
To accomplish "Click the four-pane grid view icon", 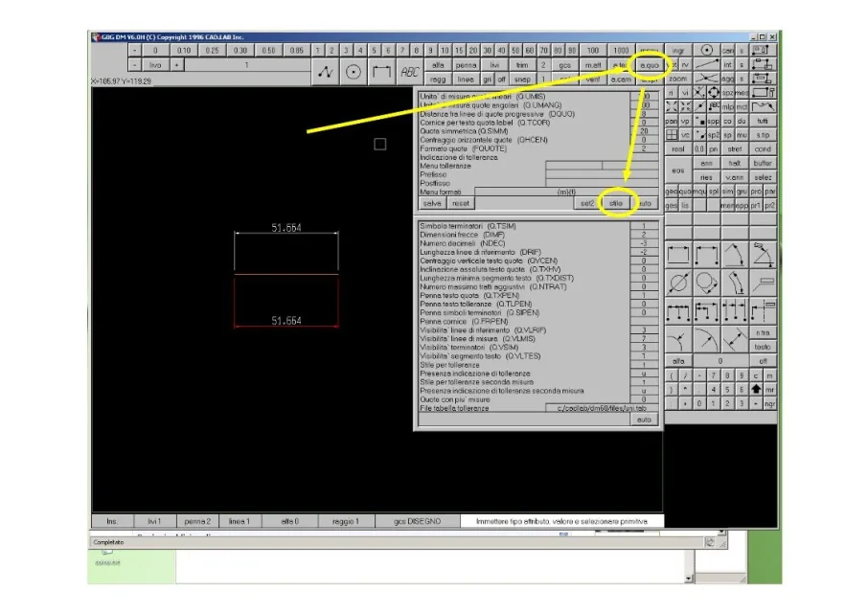I will [x=672, y=134].
